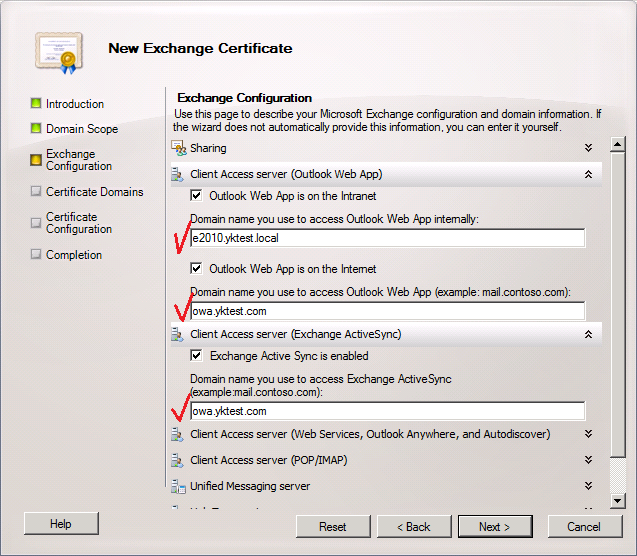Click the Exchange ActiveSync server icon
Screen dimensions: 637x556
(x=178, y=334)
